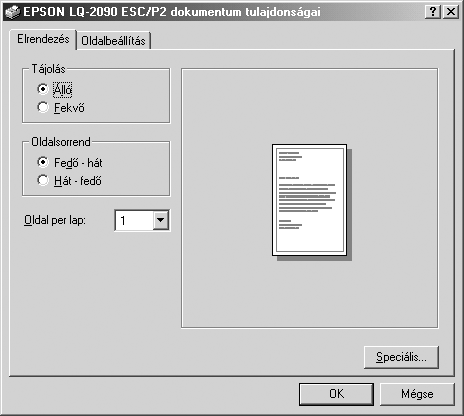The image size is (464, 416).
Task: Choose Fedő - hát page order
Action: 43,162
